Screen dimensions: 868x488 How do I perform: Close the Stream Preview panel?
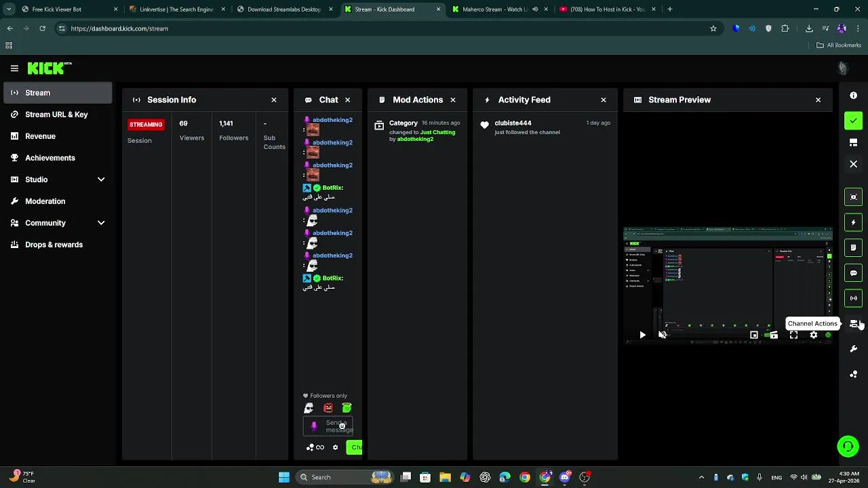[x=818, y=100]
